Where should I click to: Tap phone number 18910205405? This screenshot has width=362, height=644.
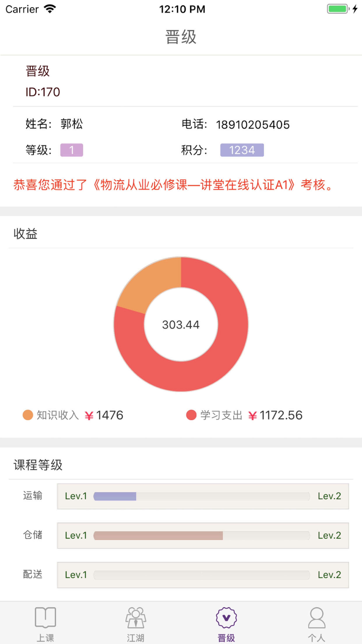tap(253, 125)
